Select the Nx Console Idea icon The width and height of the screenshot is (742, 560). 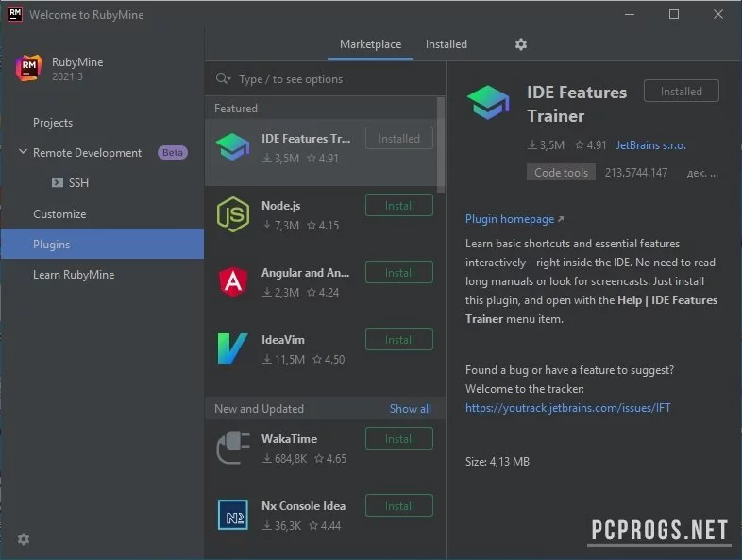point(233,515)
